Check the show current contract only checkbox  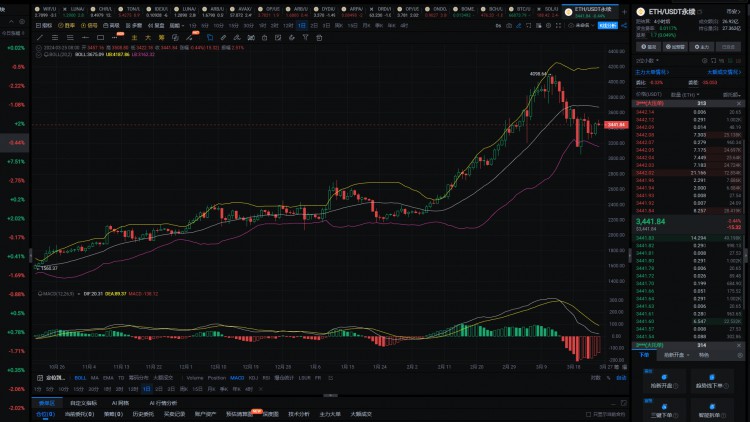588,414
